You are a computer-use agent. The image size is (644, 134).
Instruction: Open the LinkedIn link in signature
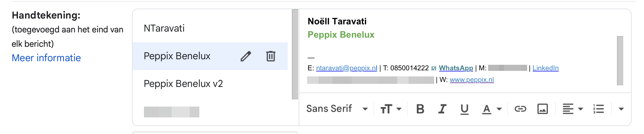545,68
